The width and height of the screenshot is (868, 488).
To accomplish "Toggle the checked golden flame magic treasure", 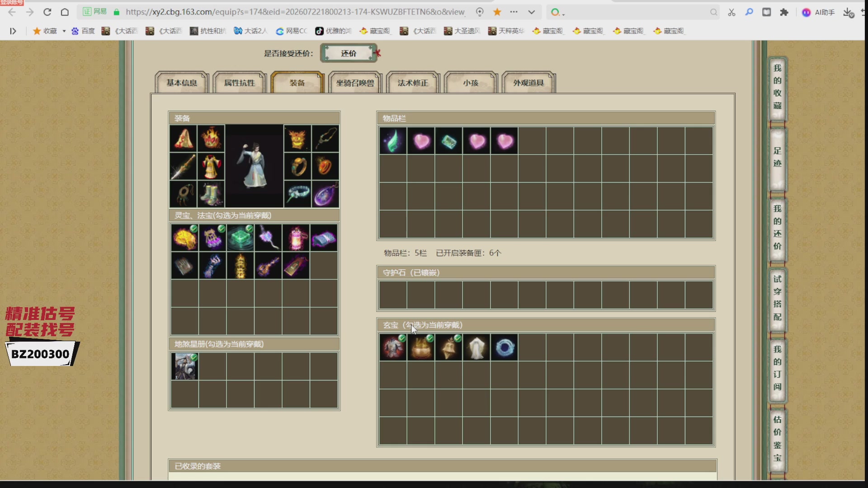I will click(184, 238).
